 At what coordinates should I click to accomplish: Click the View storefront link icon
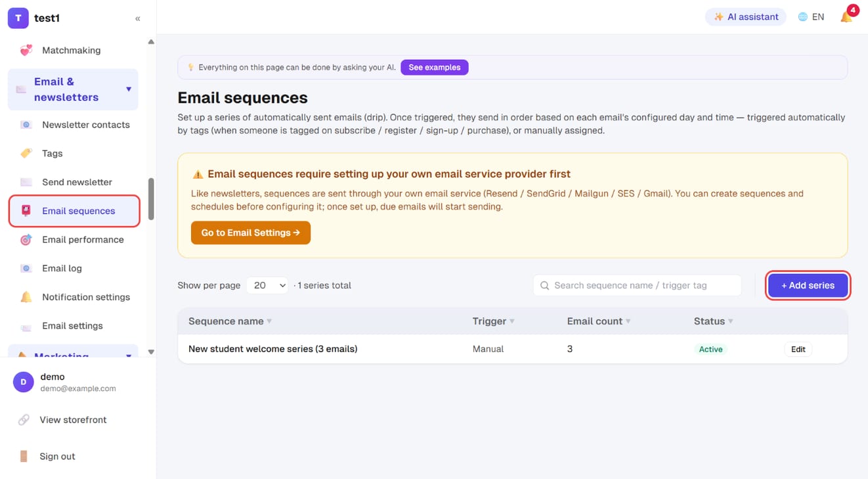click(x=24, y=420)
